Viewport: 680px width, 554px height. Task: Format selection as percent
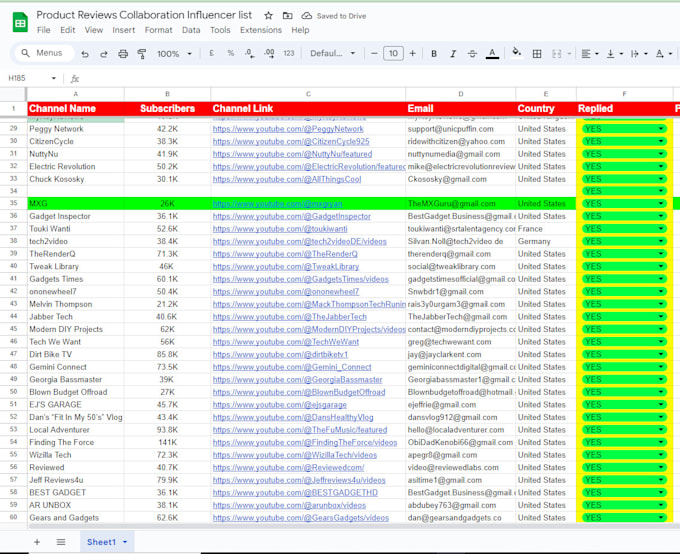(x=231, y=53)
